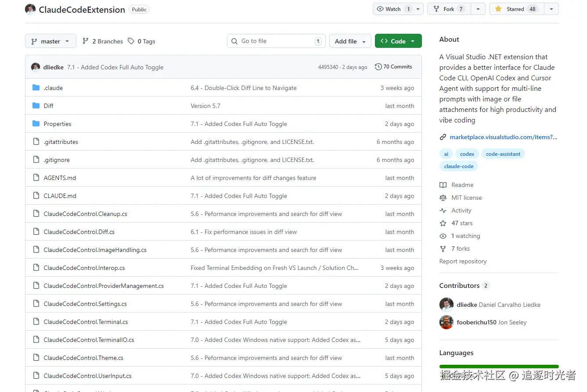587x392 pixels.
Task: Click the dliedke avatar in commit header
Action: [36, 67]
